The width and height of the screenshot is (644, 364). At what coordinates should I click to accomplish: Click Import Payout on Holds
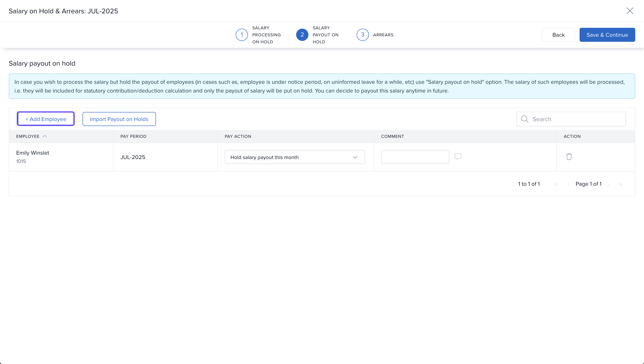click(119, 119)
